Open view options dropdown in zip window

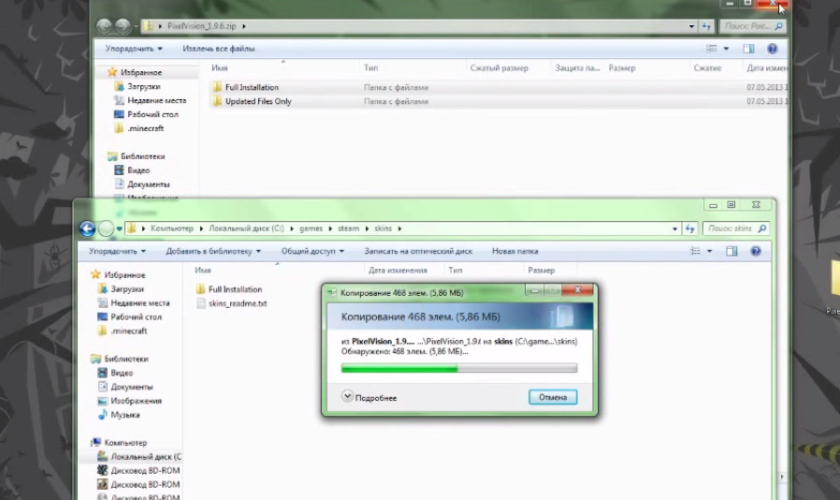coord(726,49)
